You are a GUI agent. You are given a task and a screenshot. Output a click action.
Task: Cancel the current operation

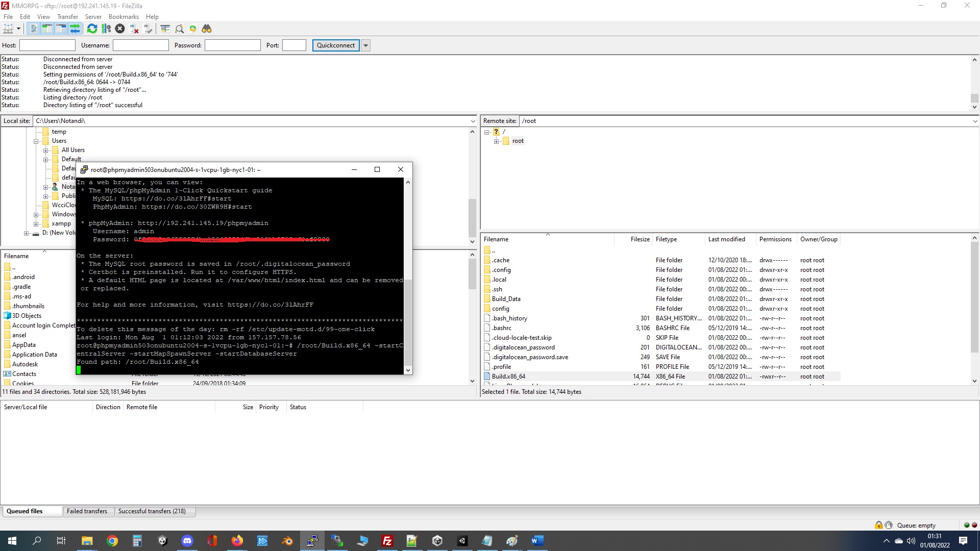(120, 29)
